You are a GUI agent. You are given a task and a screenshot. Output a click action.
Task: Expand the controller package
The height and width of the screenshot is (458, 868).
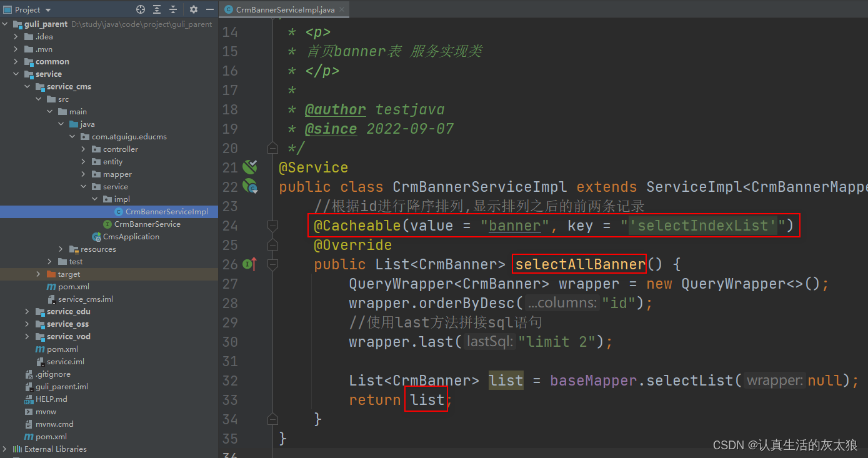pos(83,149)
